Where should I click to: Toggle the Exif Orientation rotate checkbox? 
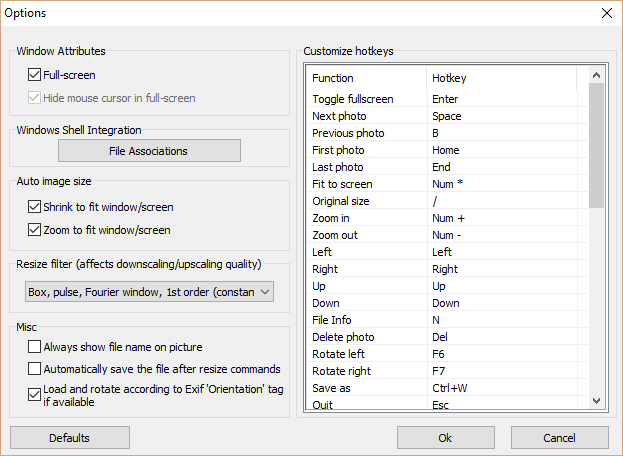point(36,393)
